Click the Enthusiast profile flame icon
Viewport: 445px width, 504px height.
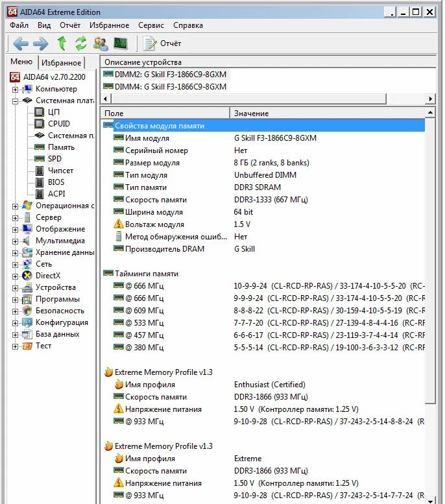coord(119,385)
